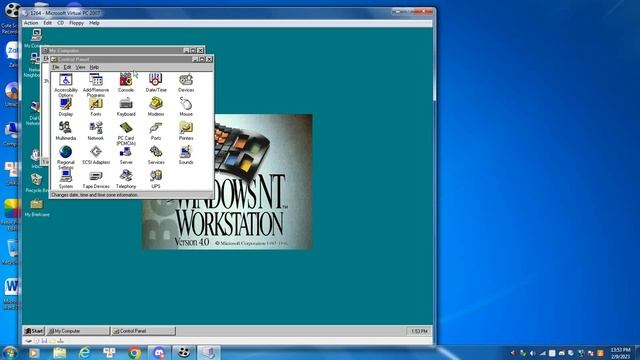The height and width of the screenshot is (360, 640).
Task: Open Virtual PC Floppy menu
Action: (76, 23)
